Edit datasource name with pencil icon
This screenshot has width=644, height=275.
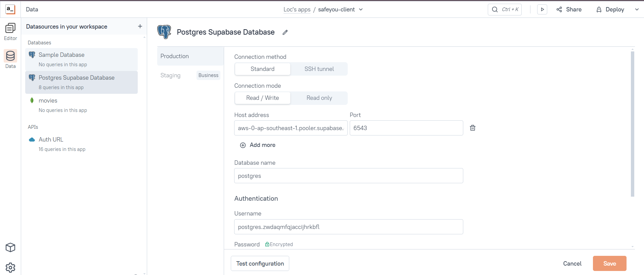[x=285, y=32]
